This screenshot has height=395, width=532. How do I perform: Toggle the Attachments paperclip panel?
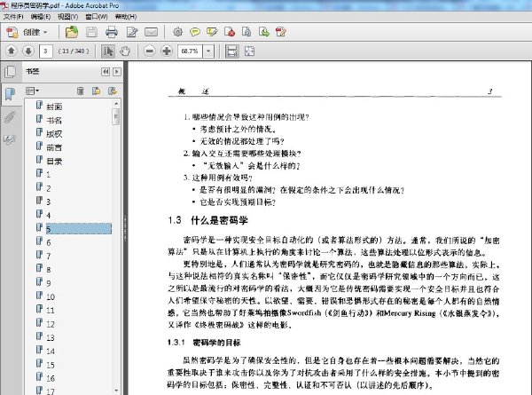tap(10, 117)
